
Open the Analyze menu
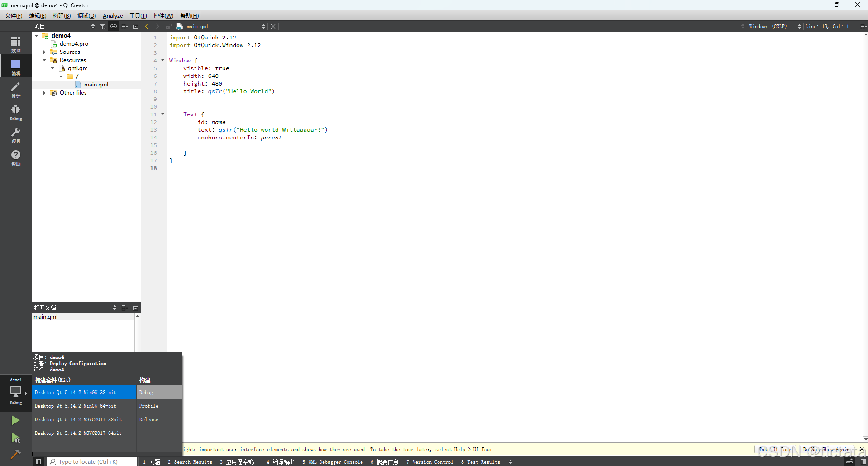(x=113, y=16)
